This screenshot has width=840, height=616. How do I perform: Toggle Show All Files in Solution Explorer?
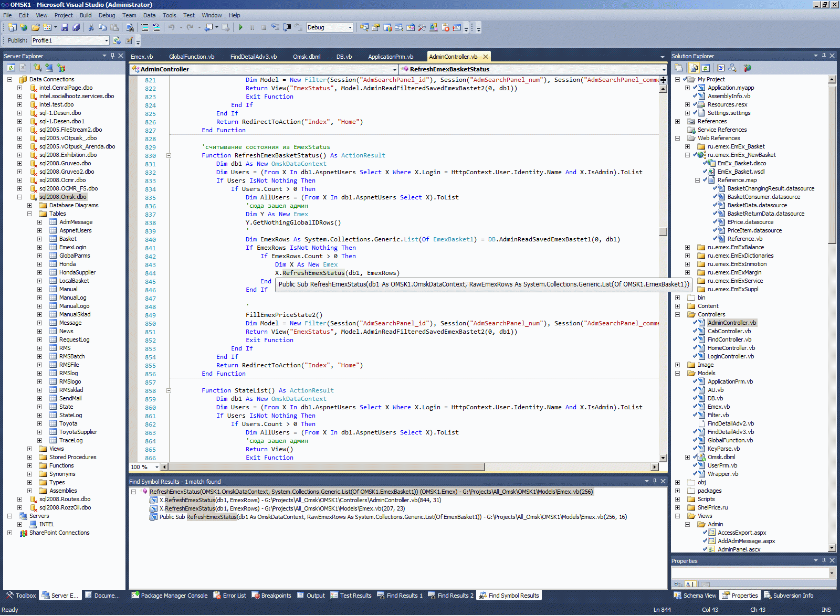tap(694, 68)
